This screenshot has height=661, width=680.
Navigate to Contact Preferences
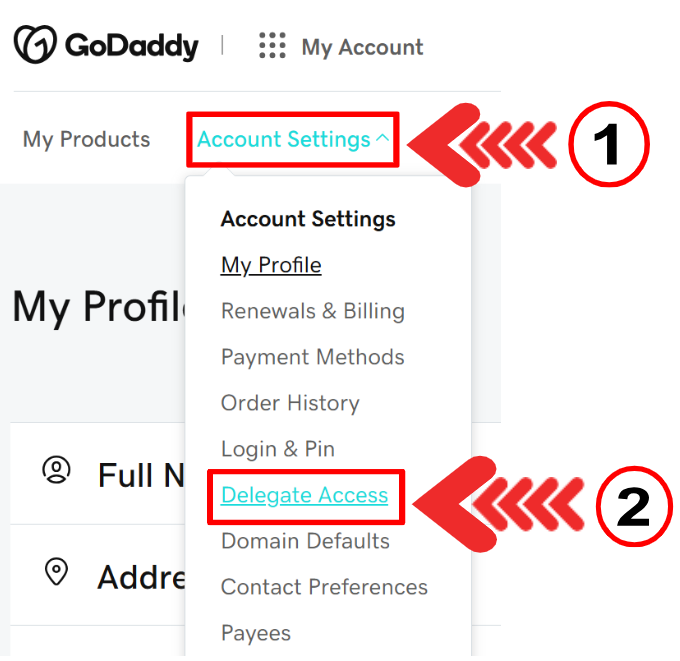pos(324,587)
